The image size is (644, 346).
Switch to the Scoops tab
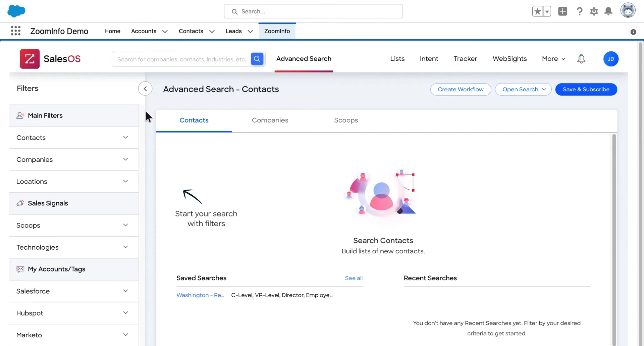point(346,120)
